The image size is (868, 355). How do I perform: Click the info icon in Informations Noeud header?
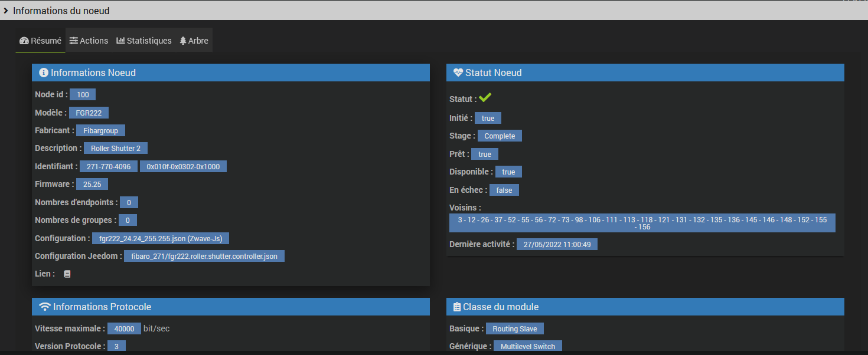pyautogui.click(x=43, y=73)
